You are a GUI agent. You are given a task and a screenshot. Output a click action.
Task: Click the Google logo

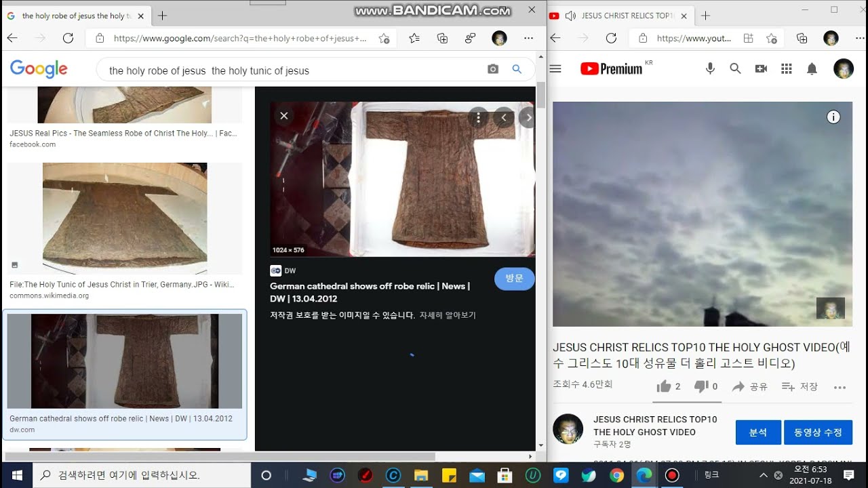[39, 69]
